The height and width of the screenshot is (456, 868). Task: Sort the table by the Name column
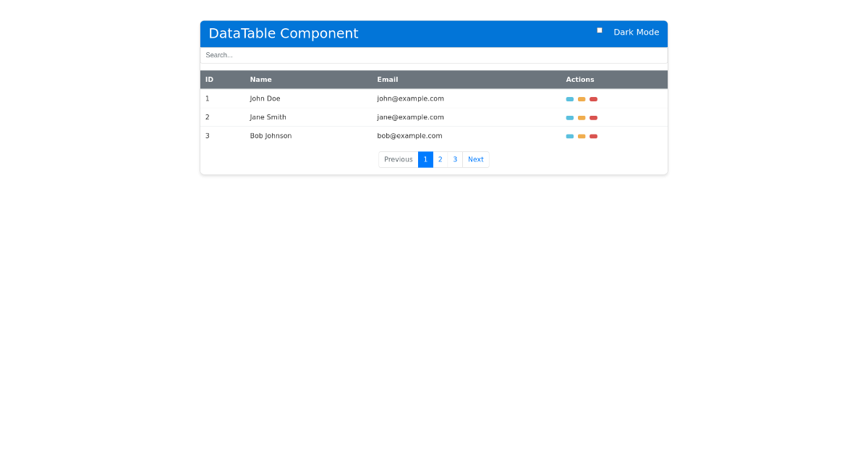261,80
